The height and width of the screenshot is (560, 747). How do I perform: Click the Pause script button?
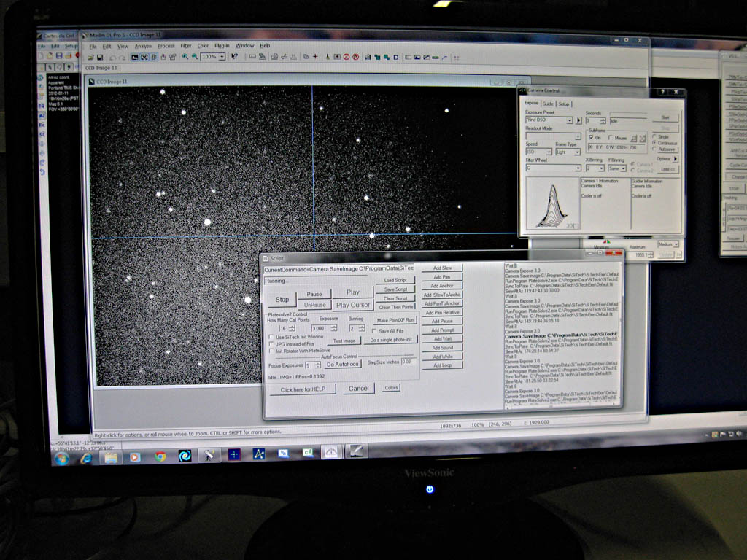pos(314,294)
